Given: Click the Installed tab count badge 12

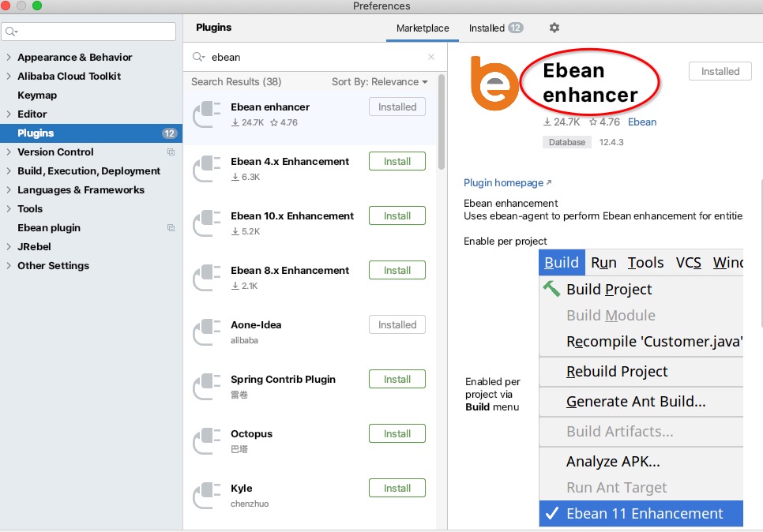Looking at the screenshot, I should pos(516,28).
